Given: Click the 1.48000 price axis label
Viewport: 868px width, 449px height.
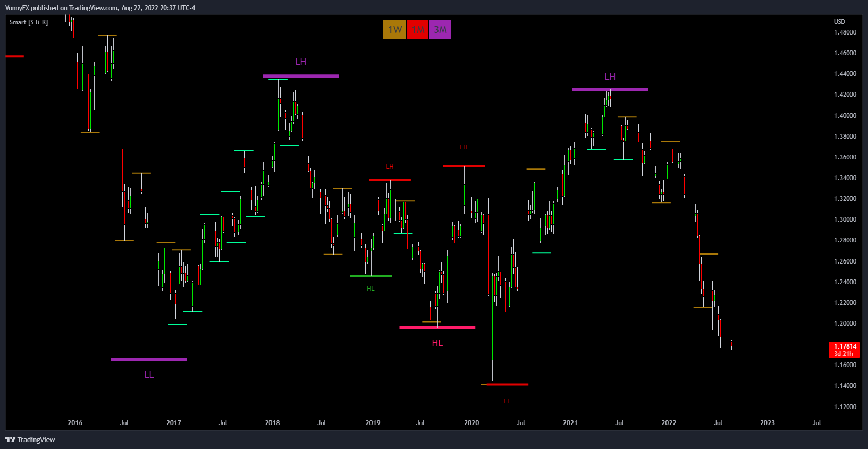Looking at the screenshot, I should pos(845,32).
